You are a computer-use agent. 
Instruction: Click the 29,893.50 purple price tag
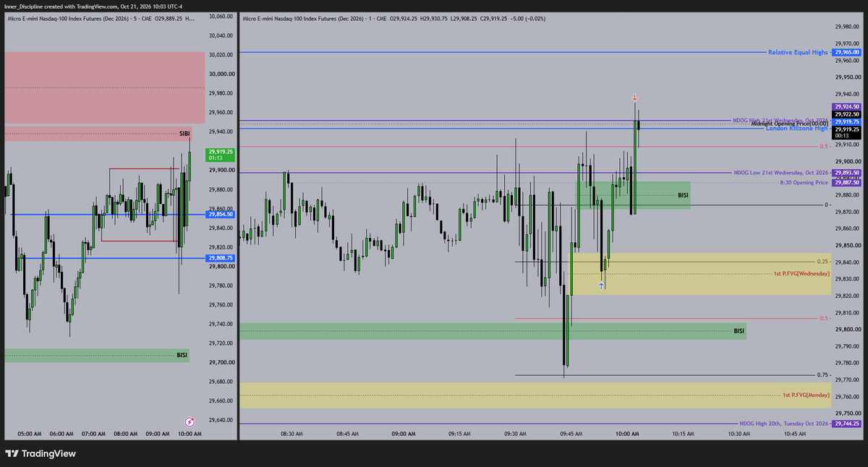tap(847, 173)
